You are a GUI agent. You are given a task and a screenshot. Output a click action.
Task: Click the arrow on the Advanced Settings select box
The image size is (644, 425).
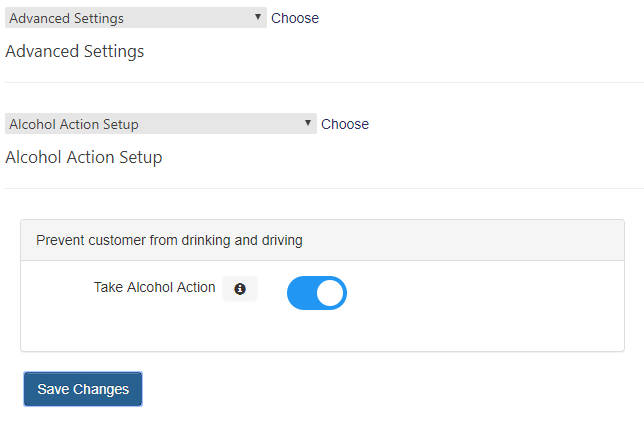coord(258,17)
